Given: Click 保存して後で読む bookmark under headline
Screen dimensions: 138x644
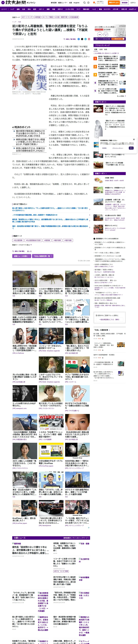Looking at the screenshot, I should pyautogui.click(x=70, y=39).
